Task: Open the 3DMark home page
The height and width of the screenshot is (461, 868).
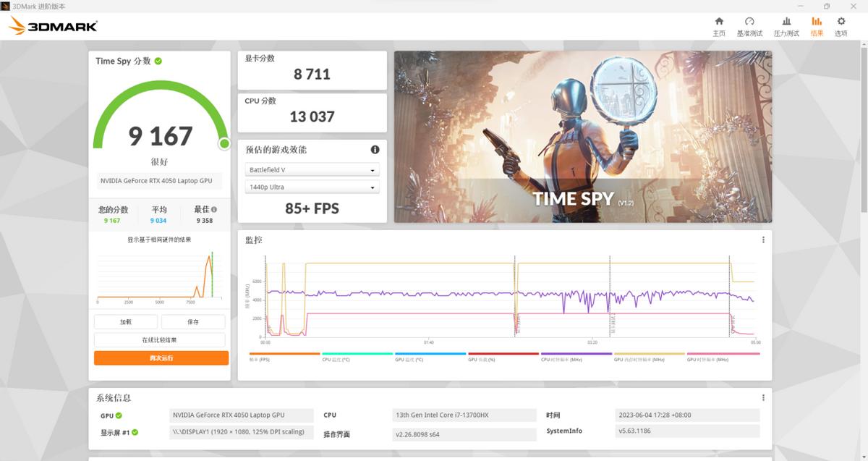Action: (x=718, y=25)
